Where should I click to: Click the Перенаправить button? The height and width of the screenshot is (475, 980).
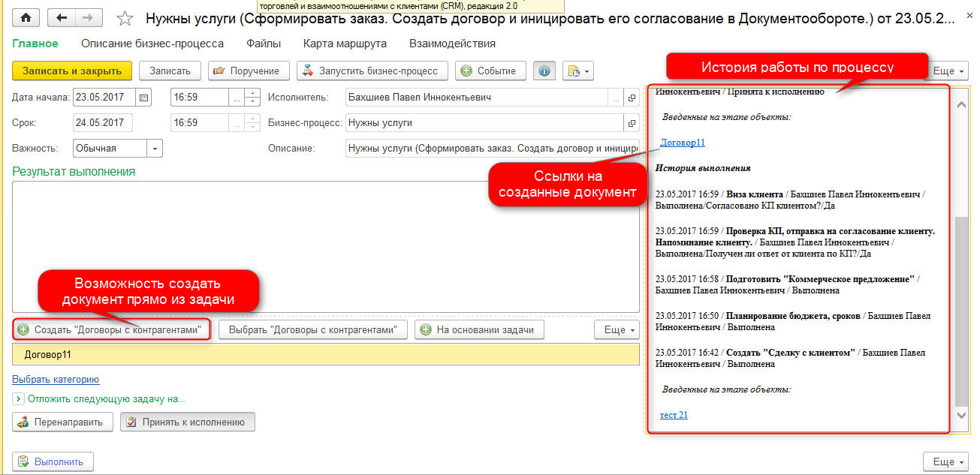[x=62, y=422]
